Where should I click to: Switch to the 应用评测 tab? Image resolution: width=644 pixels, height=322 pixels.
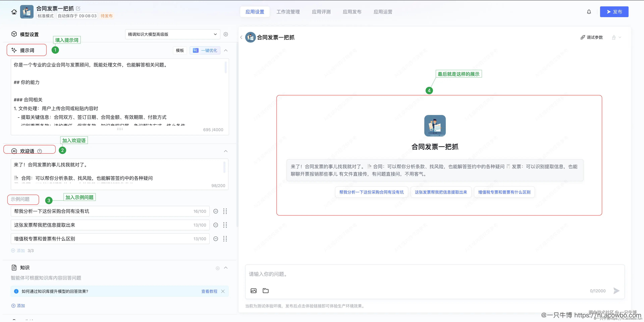(x=321, y=12)
